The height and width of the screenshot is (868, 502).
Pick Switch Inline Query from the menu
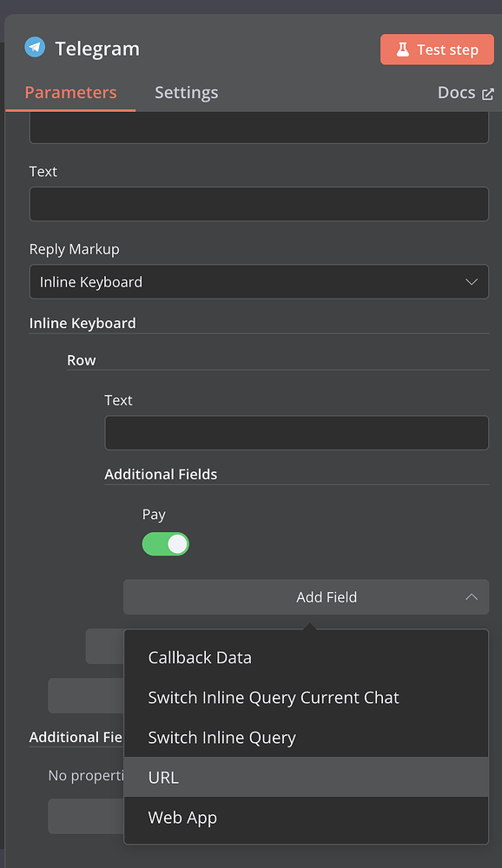coord(221,737)
